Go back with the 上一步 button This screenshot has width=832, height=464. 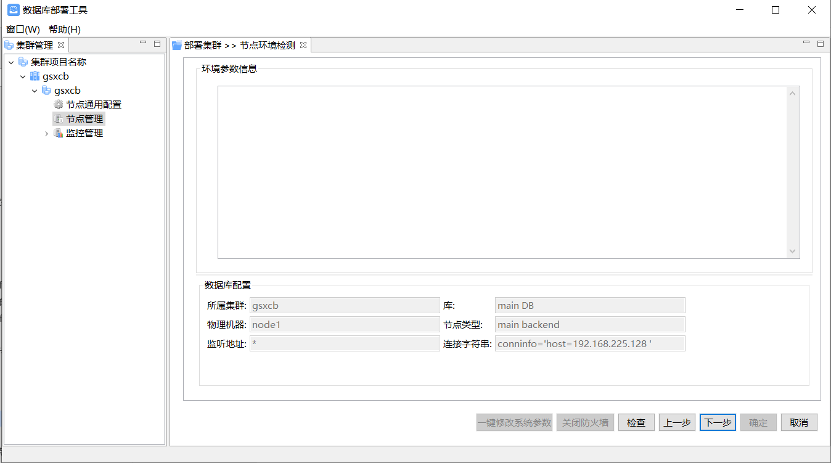[x=677, y=423]
